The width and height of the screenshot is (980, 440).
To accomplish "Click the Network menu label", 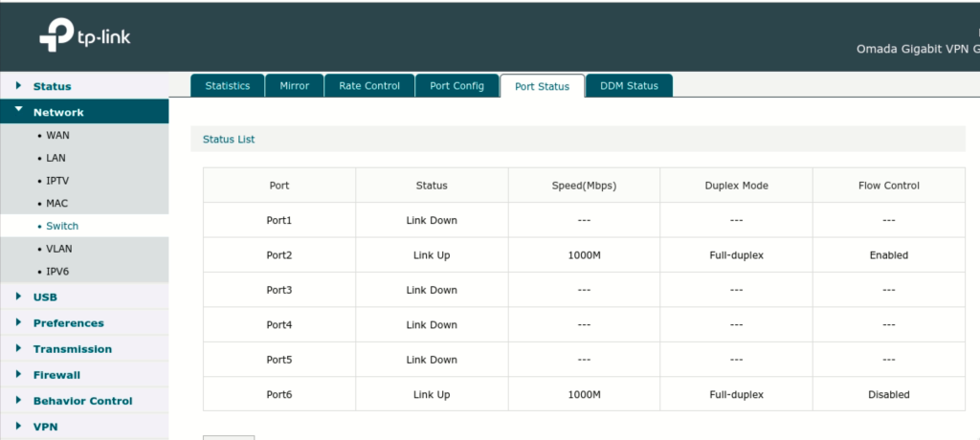I will 58,113.
